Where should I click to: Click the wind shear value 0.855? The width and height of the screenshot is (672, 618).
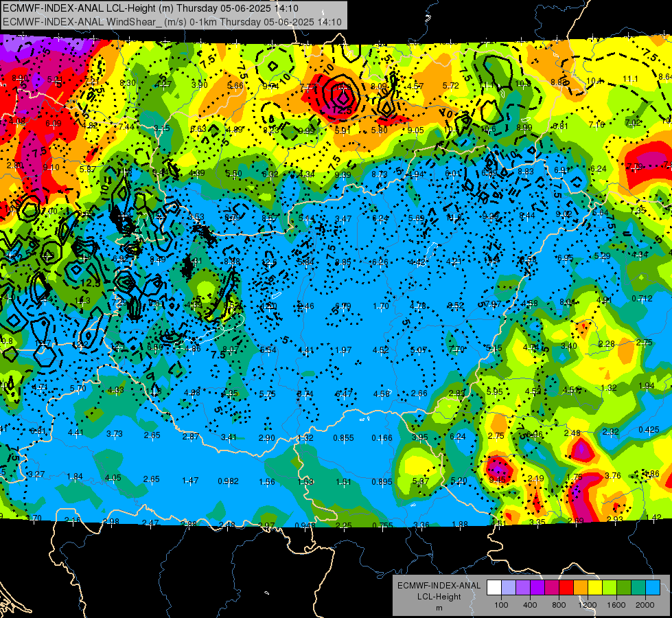point(343,437)
